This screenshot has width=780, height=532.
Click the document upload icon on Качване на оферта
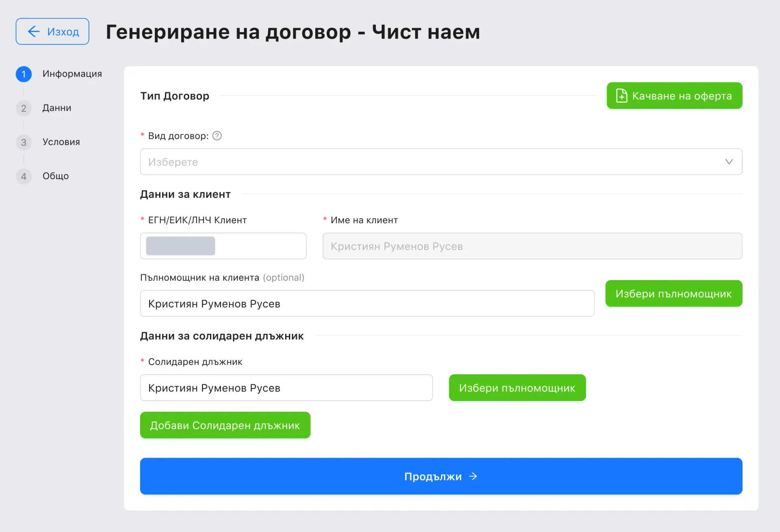pos(622,96)
